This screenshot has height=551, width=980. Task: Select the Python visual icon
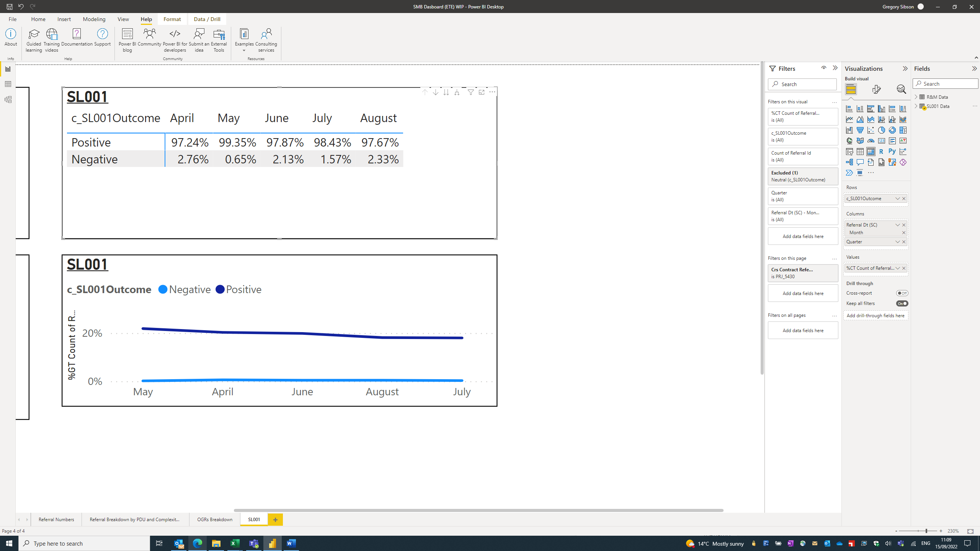892,152
